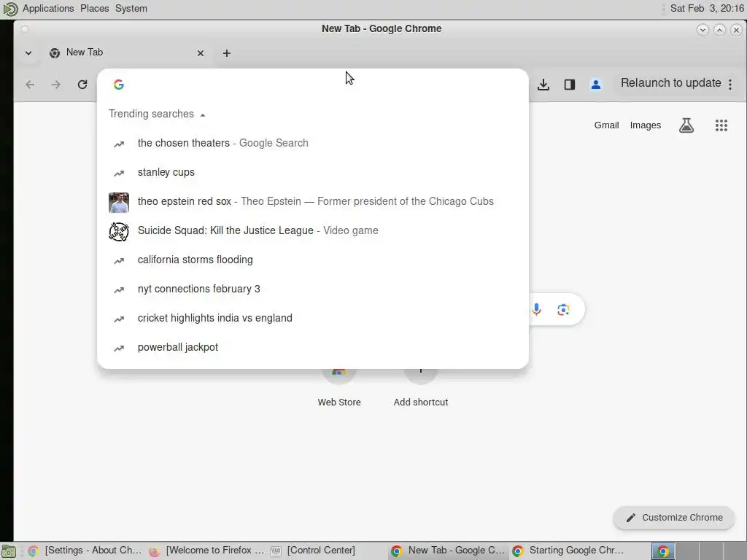Click the browser back arrow
The width and height of the screenshot is (747, 560).
tap(30, 85)
